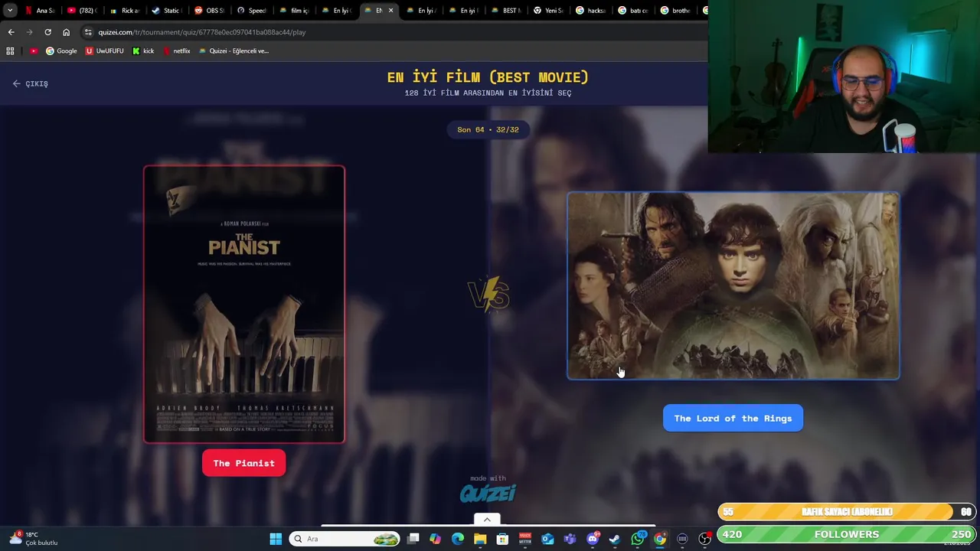Switch to Chrome on the taskbar
980x551 pixels.
(660, 539)
